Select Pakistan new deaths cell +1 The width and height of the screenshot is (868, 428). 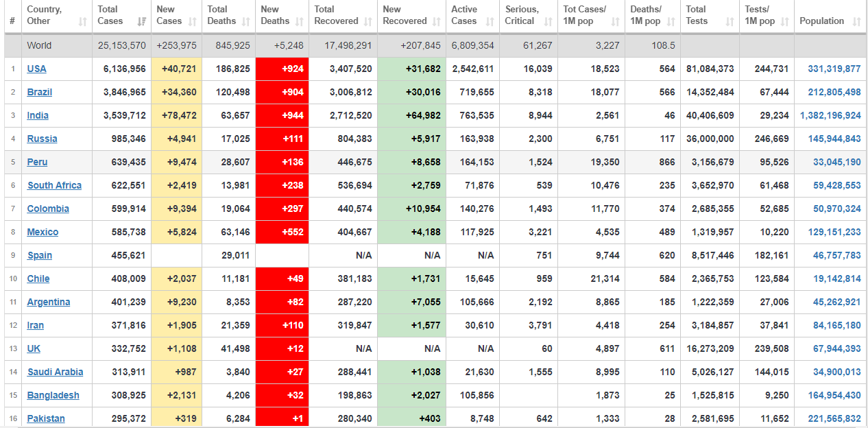282,418
